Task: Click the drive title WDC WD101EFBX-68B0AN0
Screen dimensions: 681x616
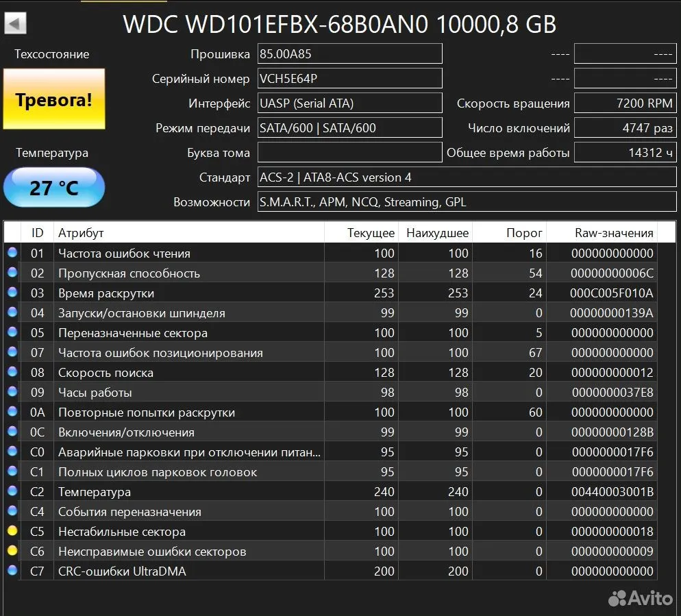Action: pos(276,24)
